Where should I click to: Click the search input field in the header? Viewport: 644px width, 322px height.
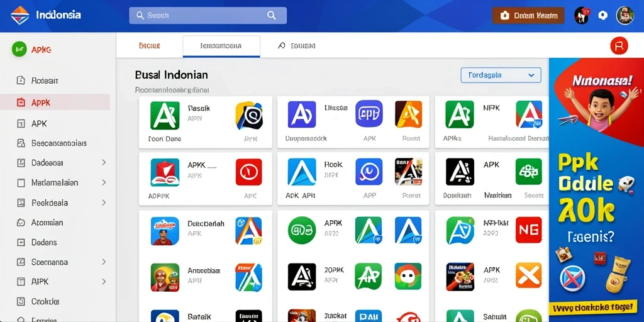tap(208, 16)
